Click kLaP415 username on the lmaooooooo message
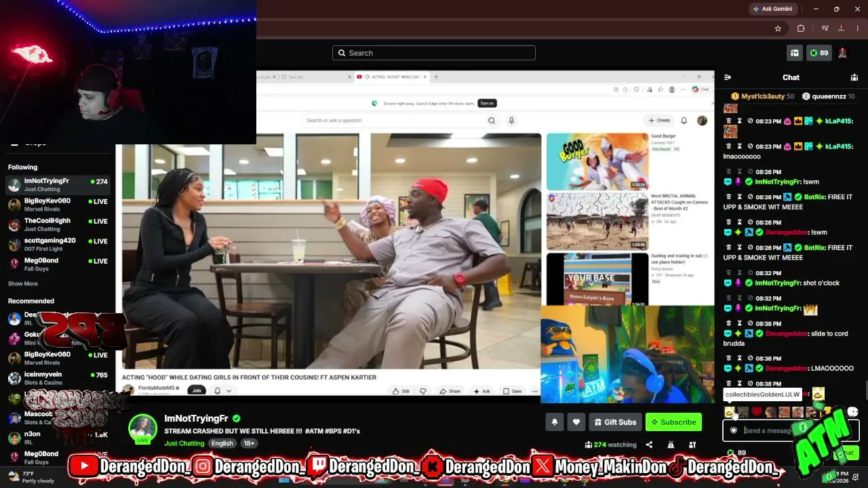This screenshot has width=868, height=488. pos(838,146)
